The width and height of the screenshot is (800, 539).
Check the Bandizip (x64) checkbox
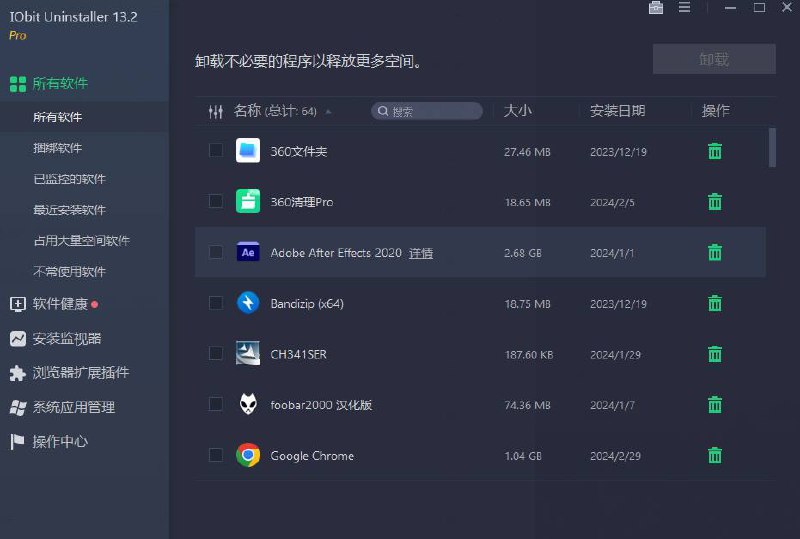[x=216, y=303]
